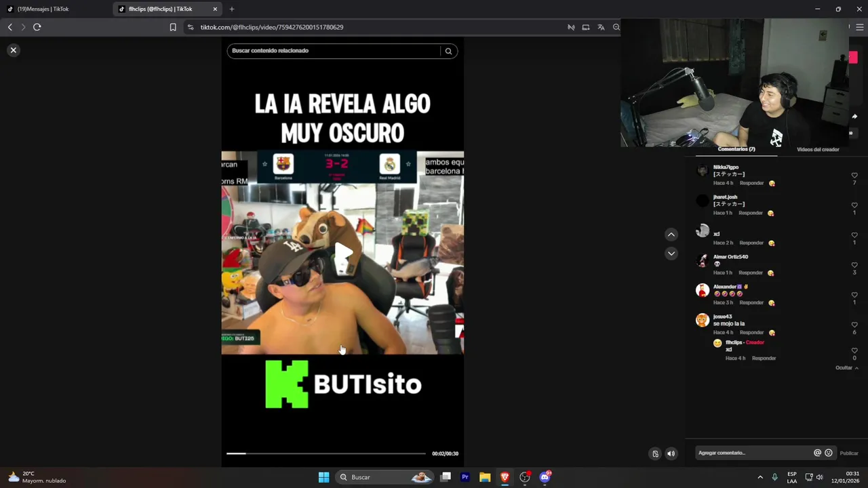Like jharet.josh's comment

tap(854, 205)
